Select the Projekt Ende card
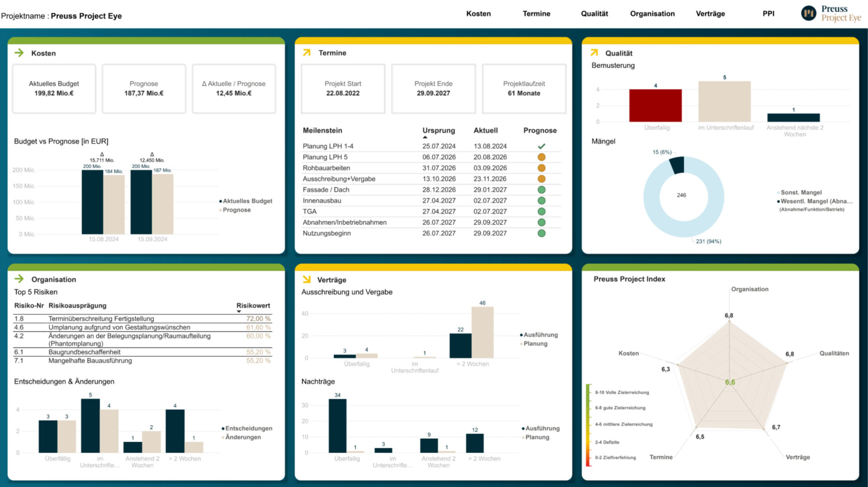The height and width of the screenshot is (487, 868). click(433, 89)
